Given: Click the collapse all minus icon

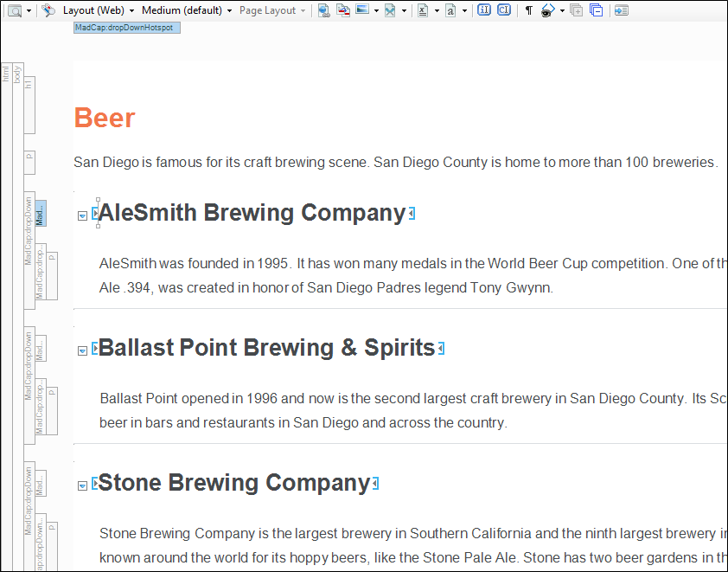Looking at the screenshot, I should pyautogui.click(x=596, y=10).
